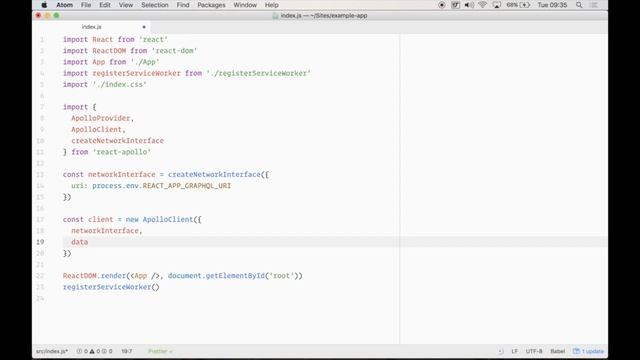Screen dimensions: 640x360
Task: Open the Atom application menu
Action: pyautogui.click(x=64, y=5)
